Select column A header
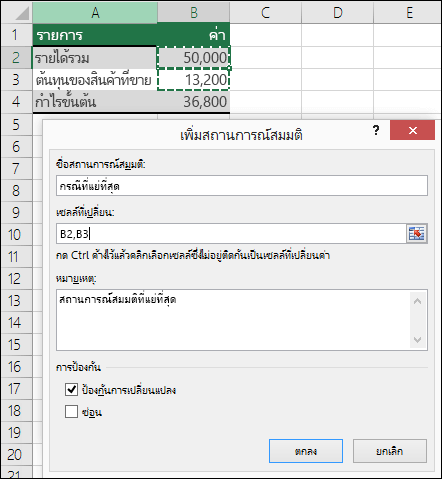The height and width of the screenshot is (479, 442). [95, 13]
